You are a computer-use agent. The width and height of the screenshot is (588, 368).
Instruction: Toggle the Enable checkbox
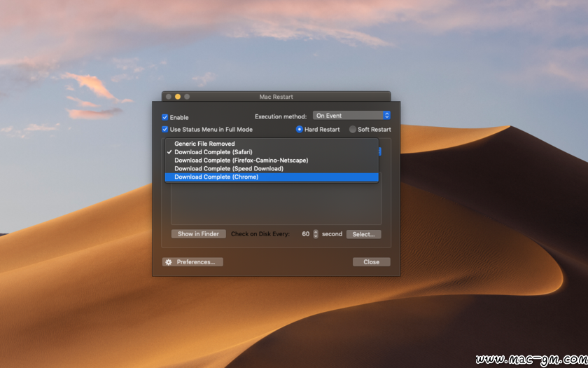point(164,117)
